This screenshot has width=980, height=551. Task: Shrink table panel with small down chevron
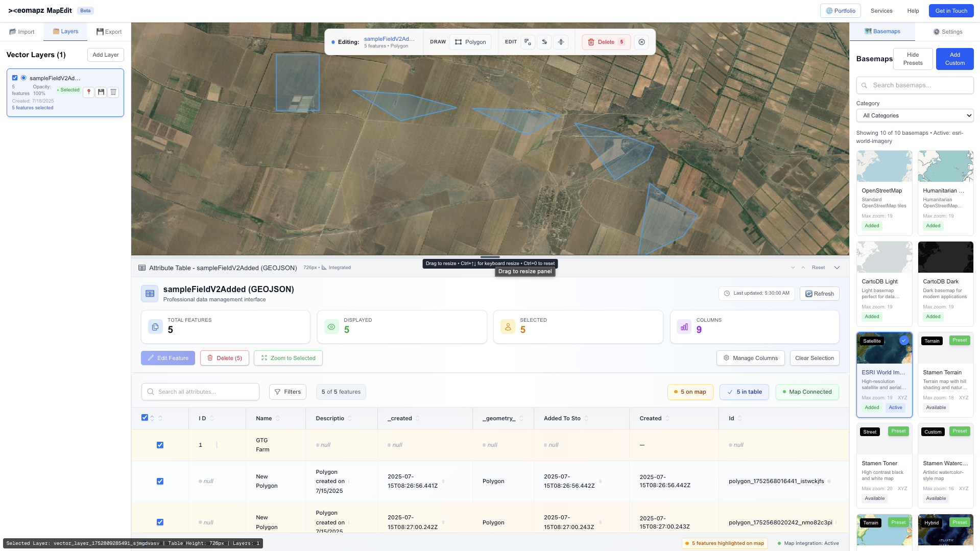point(793,268)
